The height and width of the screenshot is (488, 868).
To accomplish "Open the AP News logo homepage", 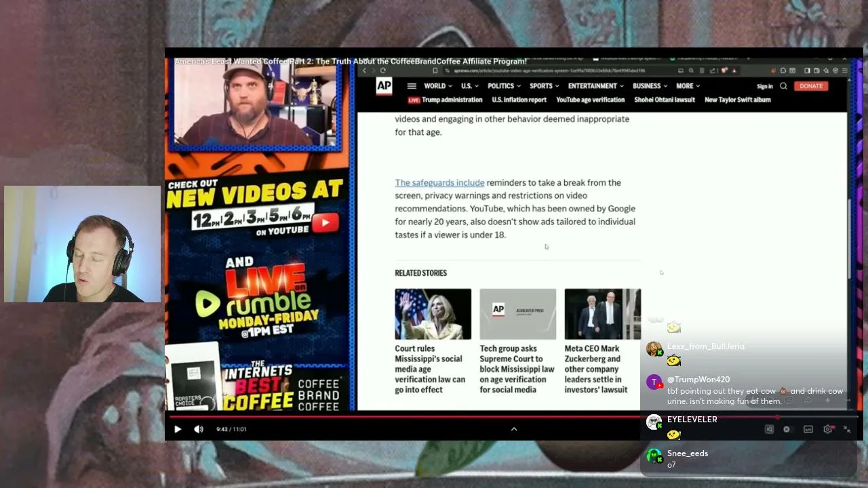I will tap(384, 86).
